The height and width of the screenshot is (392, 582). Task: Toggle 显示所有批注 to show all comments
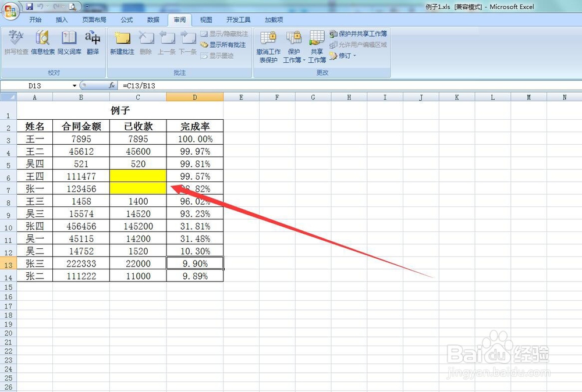pyautogui.click(x=227, y=45)
